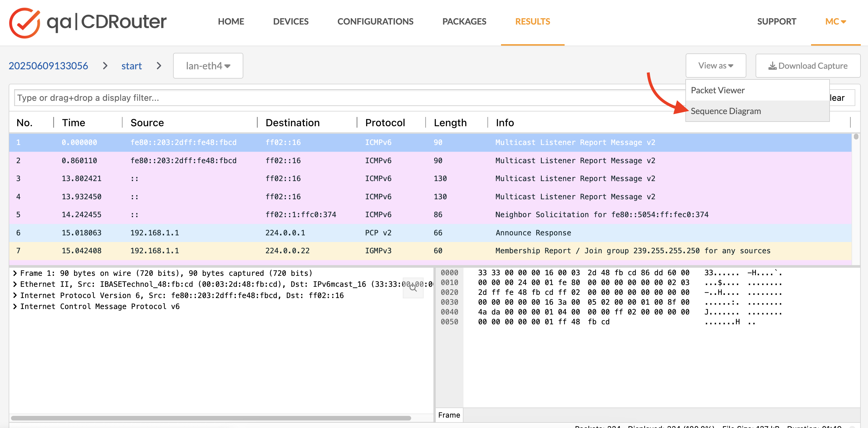Screen dimensions: 868x428
Task: Open the CONFIGURATIONS navigation tab
Action: click(x=375, y=22)
